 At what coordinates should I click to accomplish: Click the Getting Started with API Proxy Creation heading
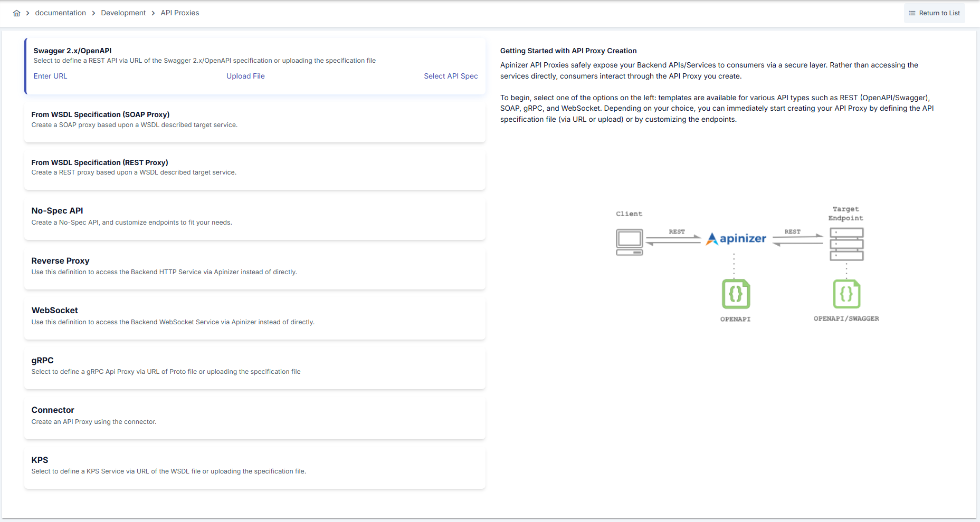click(568, 51)
